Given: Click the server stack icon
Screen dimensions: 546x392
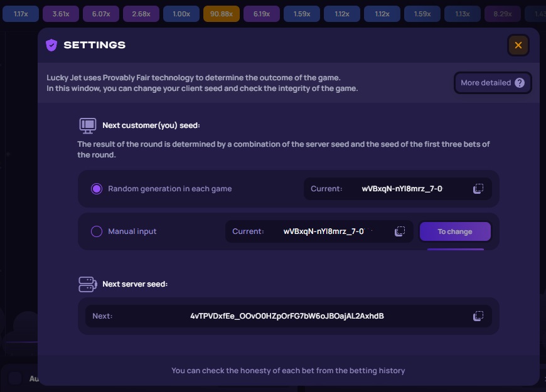Looking at the screenshot, I should (87, 284).
